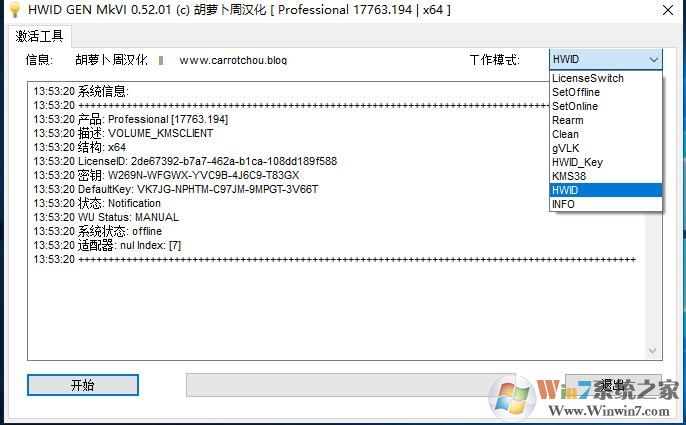Select Rearm in the dropdown list

[606, 120]
